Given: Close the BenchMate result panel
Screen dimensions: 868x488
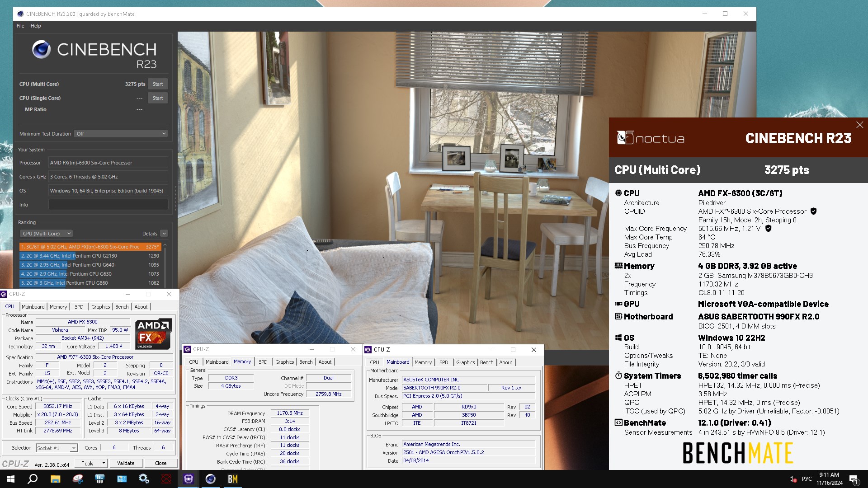Looking at the screenshot, I should (x=859, y=125).
